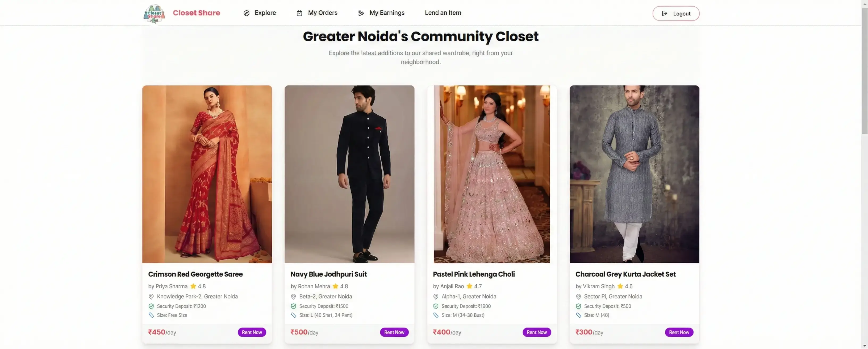
Task: Click the My Earnings coins icon
Action: [361, 13]
